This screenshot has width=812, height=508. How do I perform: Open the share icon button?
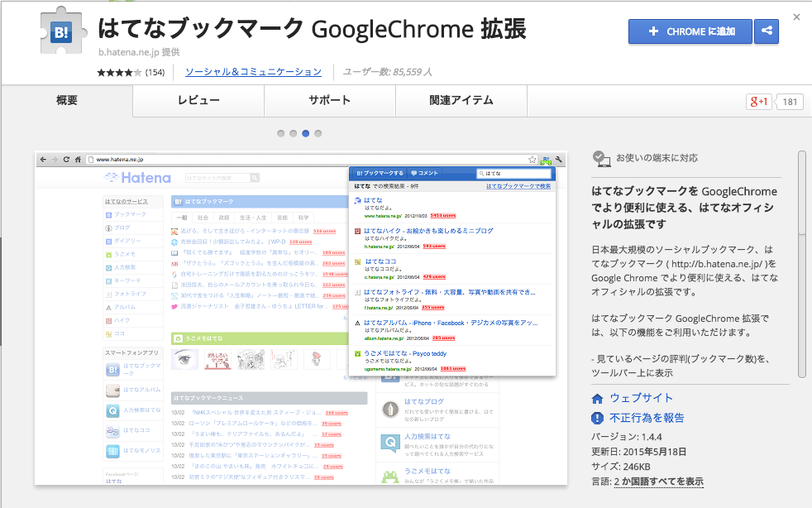(x=767, y=31)
